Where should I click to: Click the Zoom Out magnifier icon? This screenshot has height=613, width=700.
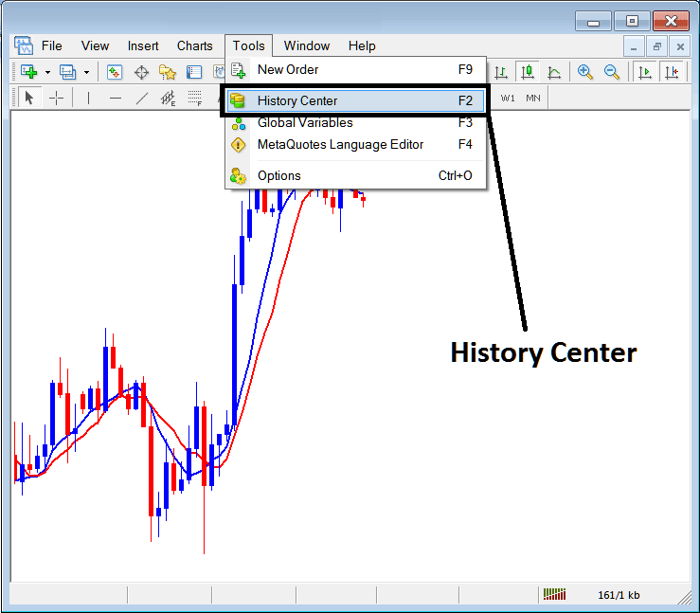[x=612, y=72]
